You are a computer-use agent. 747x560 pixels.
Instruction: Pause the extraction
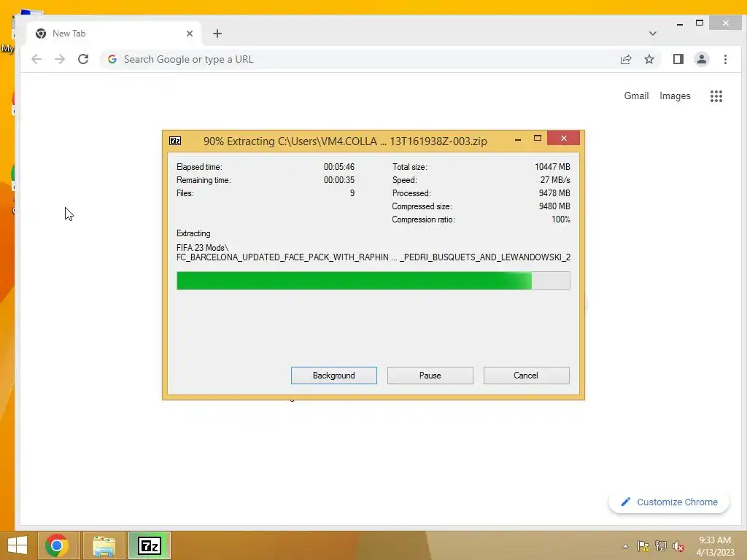point(430,376)
